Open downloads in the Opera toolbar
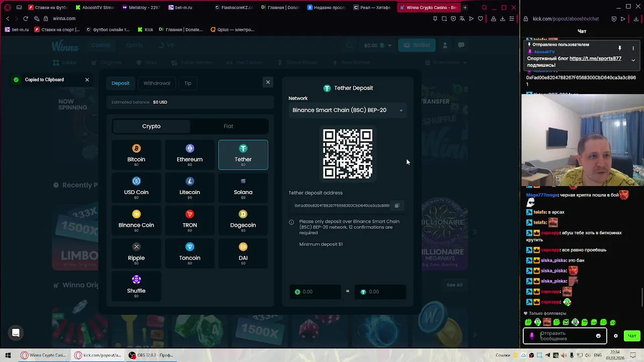Screen dimensions: 644x362 502,19
